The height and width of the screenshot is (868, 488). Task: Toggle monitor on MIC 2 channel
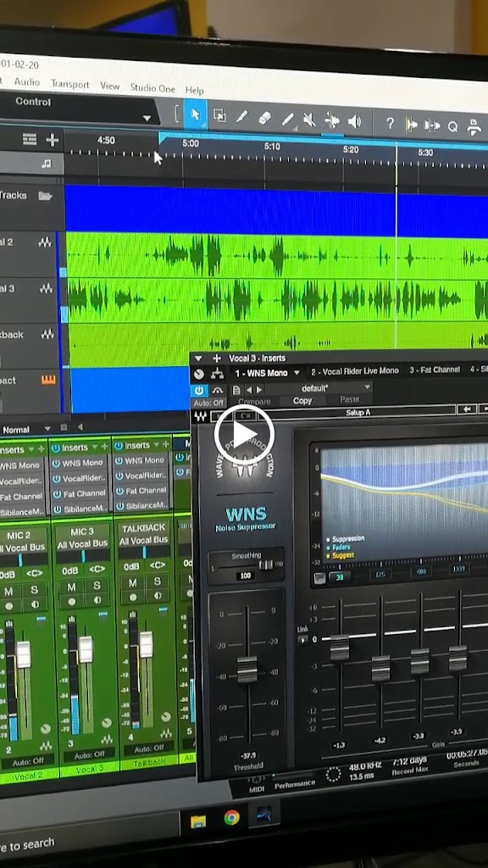tap(36, 603)
